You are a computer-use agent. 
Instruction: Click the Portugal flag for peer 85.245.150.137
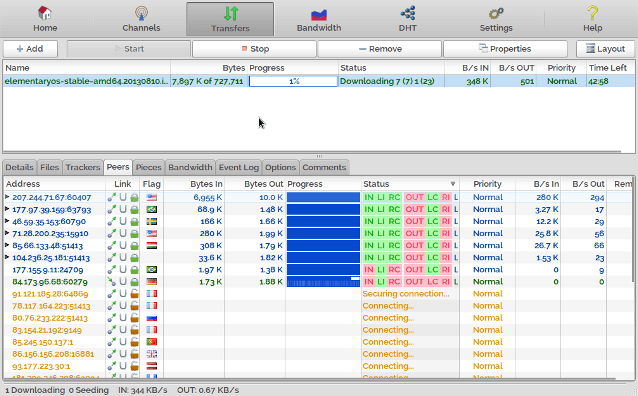point(152,342)
